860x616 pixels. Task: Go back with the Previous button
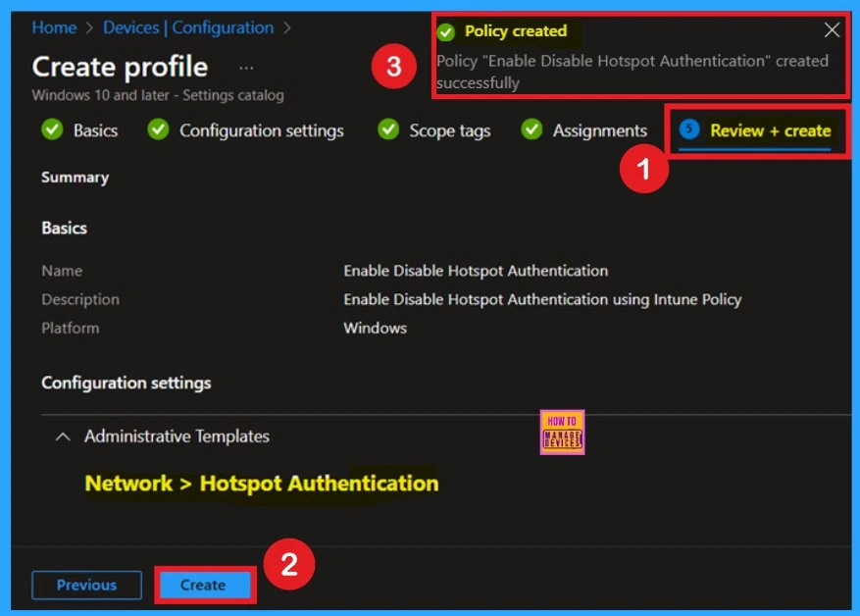click(x=86, y=585)
